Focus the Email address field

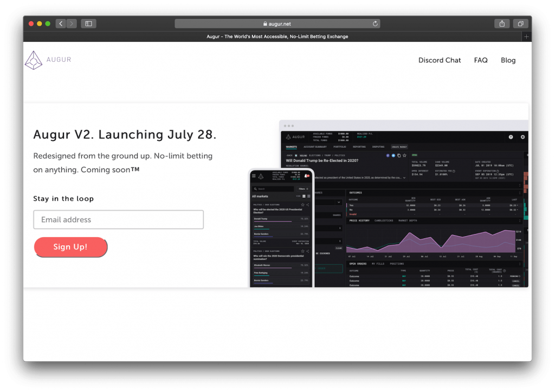pyautogui.click(x=119, y=219)
